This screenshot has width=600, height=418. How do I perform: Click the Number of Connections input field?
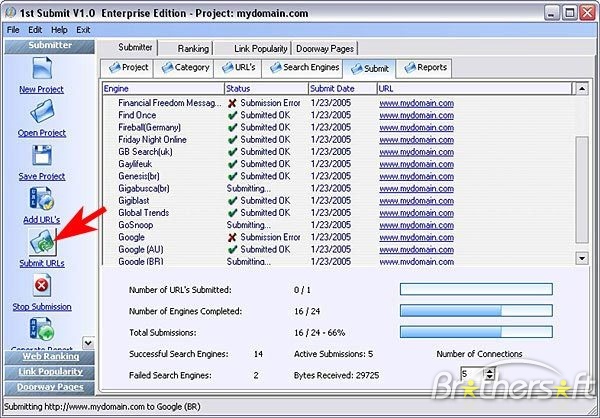(472, 374)
